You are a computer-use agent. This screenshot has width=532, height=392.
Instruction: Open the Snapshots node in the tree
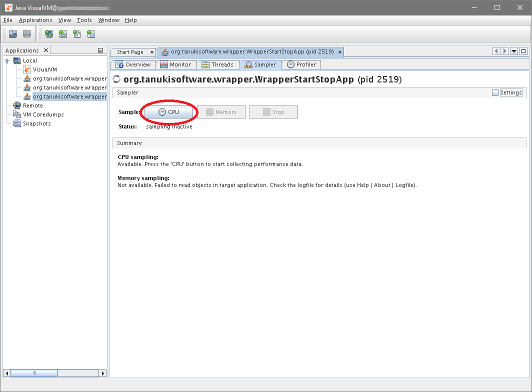pyautogui.click(x=36, y=123)
